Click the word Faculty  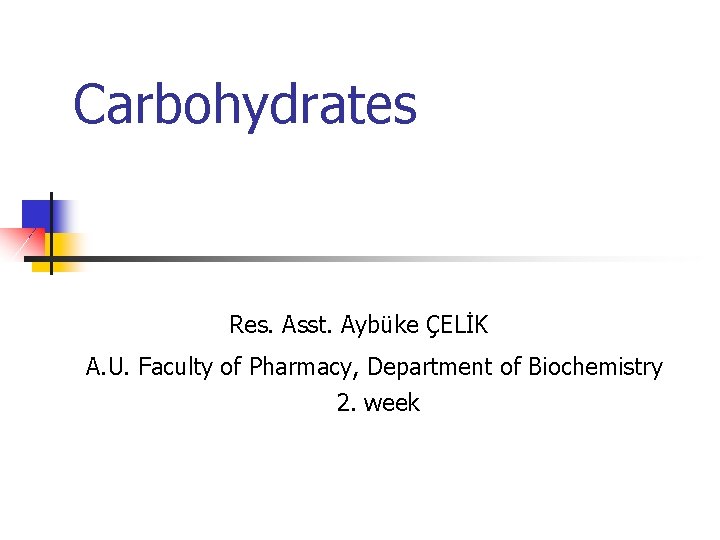[175, 367]
